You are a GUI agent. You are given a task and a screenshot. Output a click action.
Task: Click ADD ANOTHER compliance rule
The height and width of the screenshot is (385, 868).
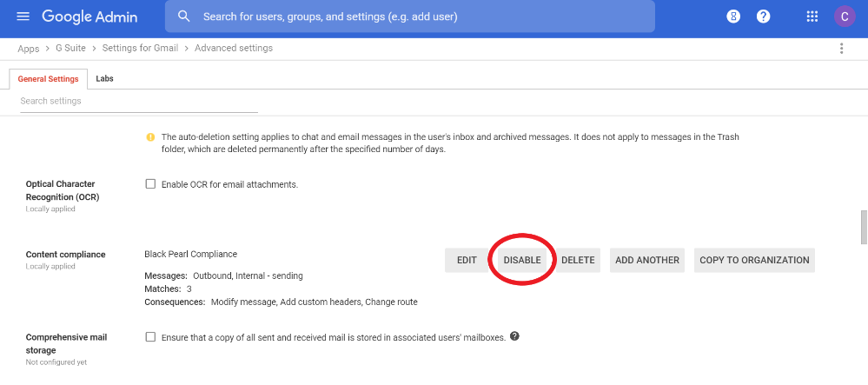[x=647, y=261]
